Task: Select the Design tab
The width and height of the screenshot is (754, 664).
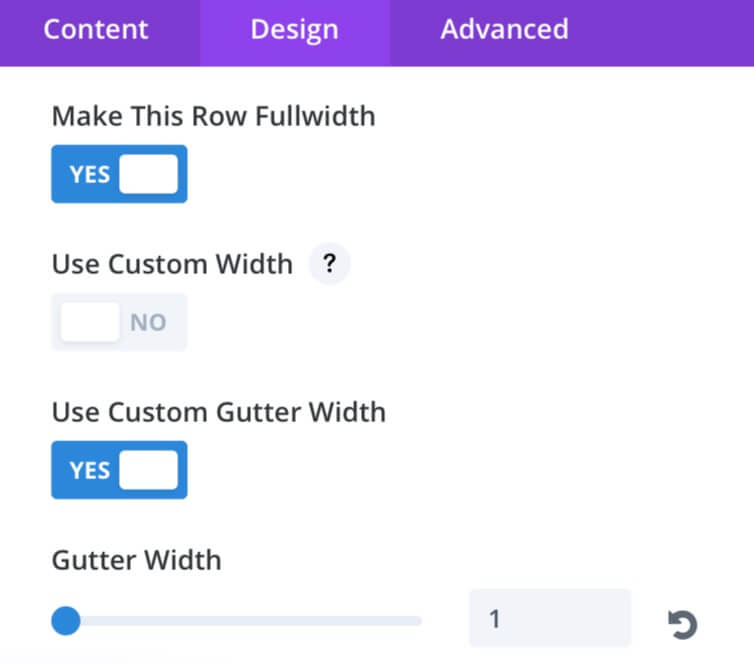Action: click(294, 29)
